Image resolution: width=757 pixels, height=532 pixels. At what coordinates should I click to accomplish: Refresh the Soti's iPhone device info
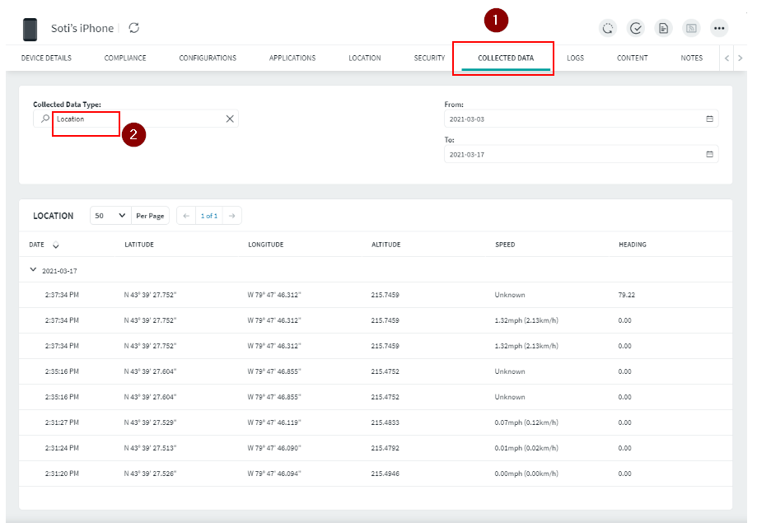click(134, 28)
